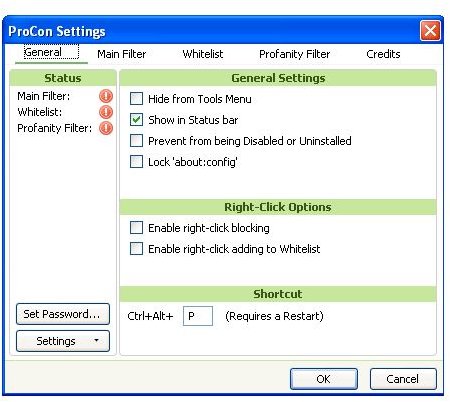Confirm settings with the OK button
The width and height of the screenshot is (450, 402).
(324, 379)
